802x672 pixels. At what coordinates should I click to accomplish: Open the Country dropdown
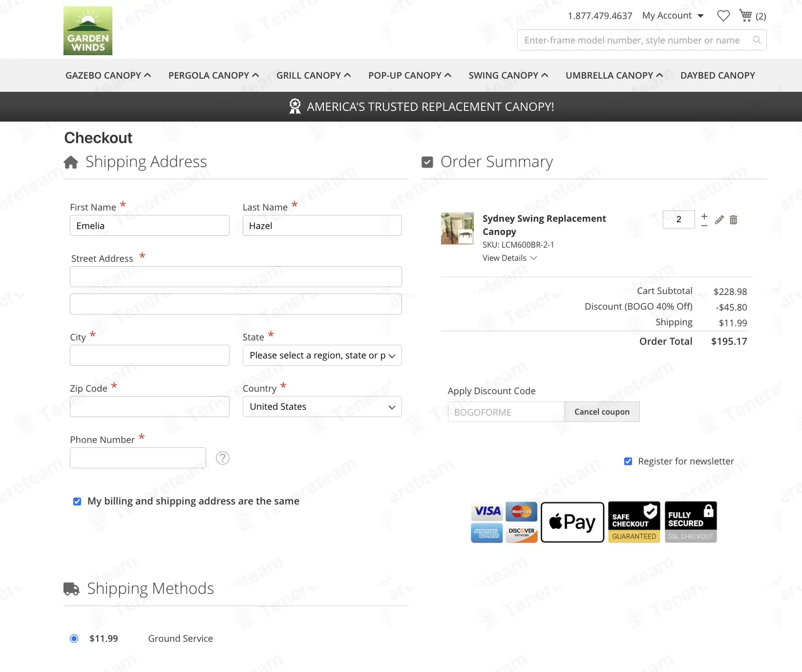[x=322, y=407]
